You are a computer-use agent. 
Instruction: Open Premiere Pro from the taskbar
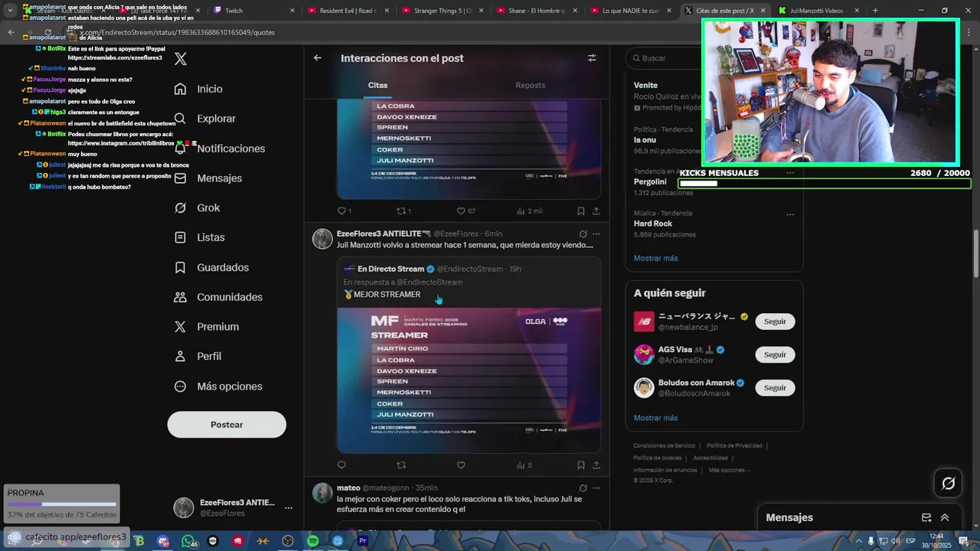[x=363, y=541]
